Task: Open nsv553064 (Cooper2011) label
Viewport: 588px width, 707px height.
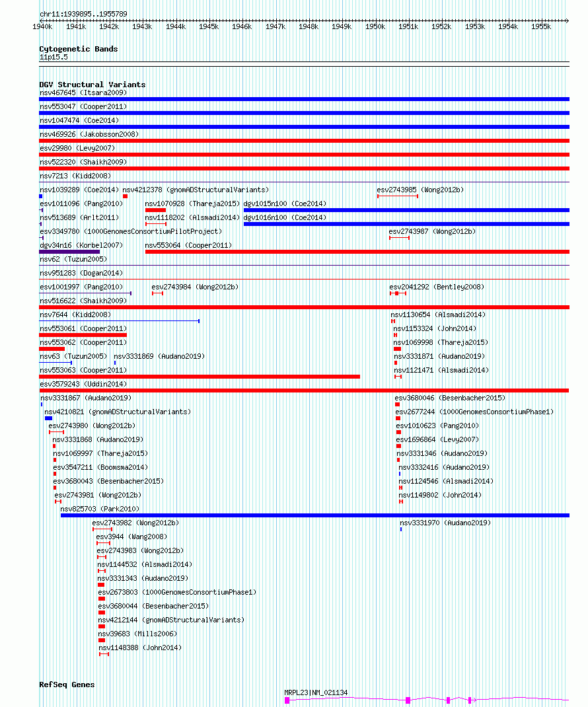Action: [188, 245]
